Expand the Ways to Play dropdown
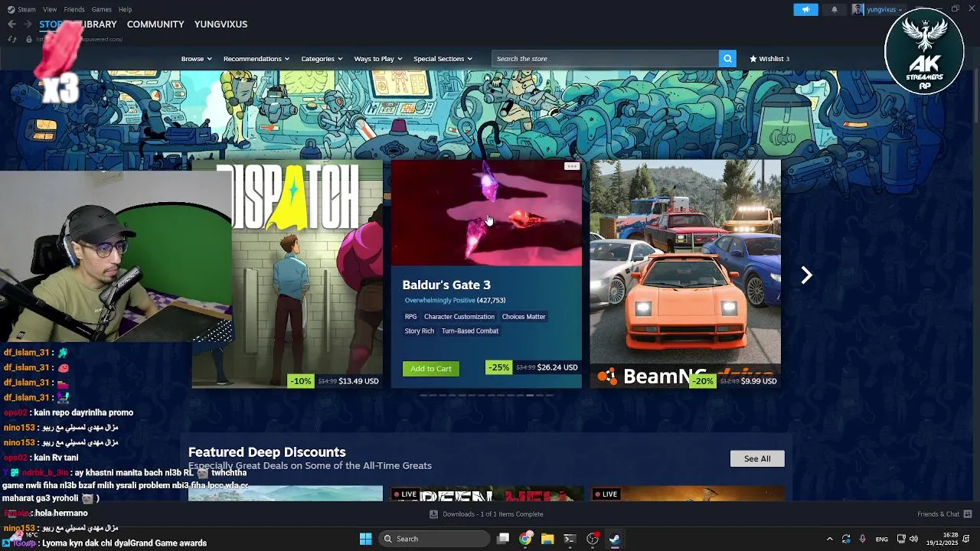This screenshot has width=980, height=551. pyautogui.click(x=378, y=59)
